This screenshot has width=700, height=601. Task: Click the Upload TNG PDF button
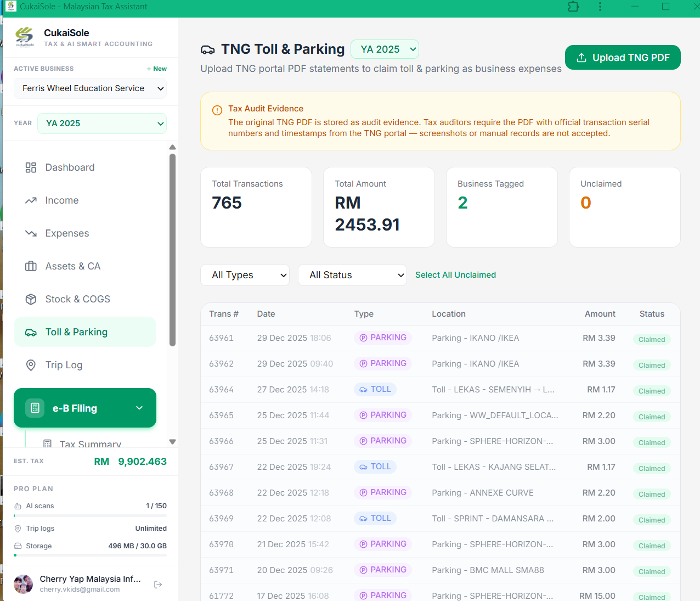(623, 58)
